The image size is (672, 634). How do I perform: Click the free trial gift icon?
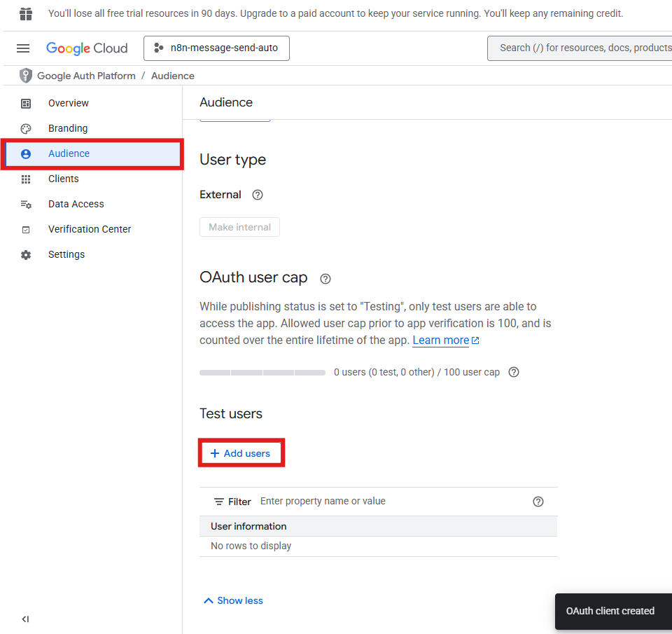point(25,13)
